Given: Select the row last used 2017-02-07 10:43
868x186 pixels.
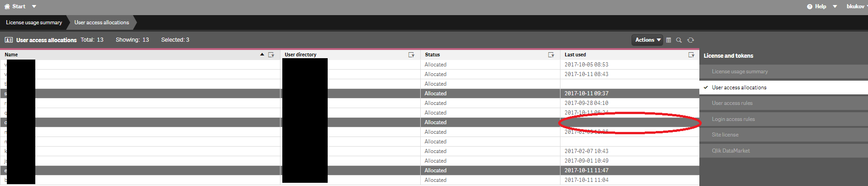Looking at the screenshot, I should pyautogui.click(x=586, y=151).
